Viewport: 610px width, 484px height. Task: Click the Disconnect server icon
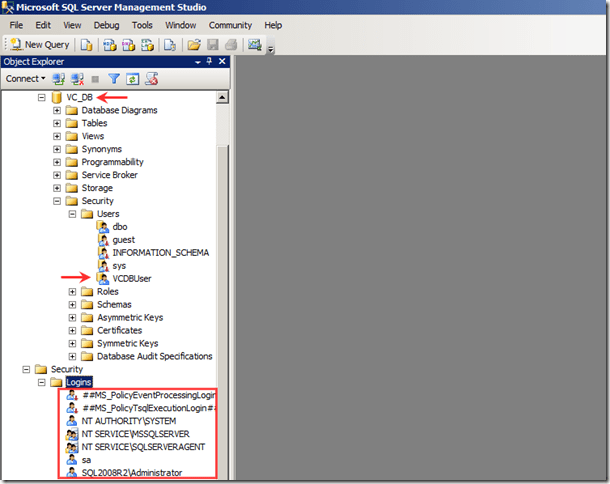point(77,78)
